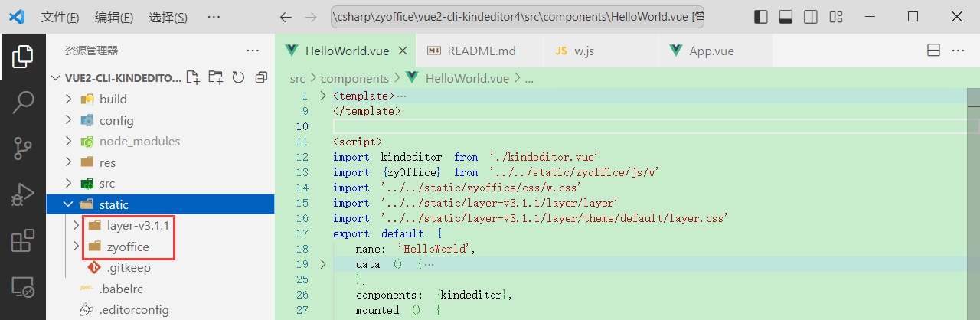This screenshot has width=980, height=320.
Task: Open the Run and Debug view
Action: pyautogui.click(x=23, y=194)
